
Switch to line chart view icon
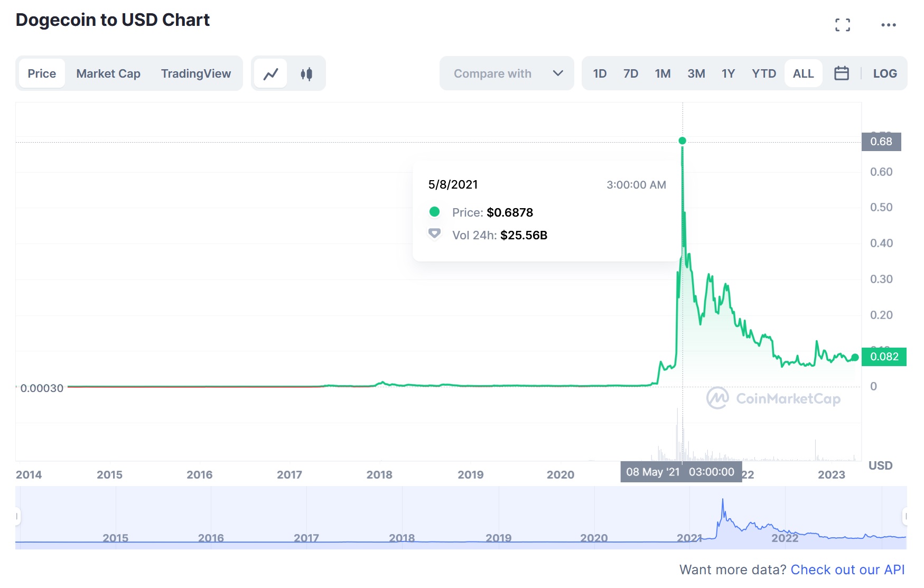click(270, 74)
